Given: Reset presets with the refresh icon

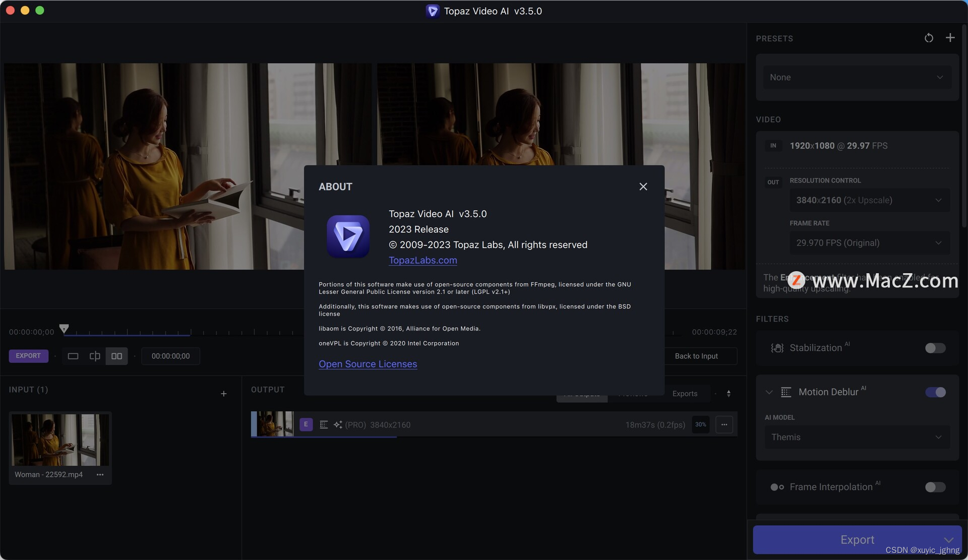Looking at the screenshot, I should pyautogui.click(x=929, y=38).
